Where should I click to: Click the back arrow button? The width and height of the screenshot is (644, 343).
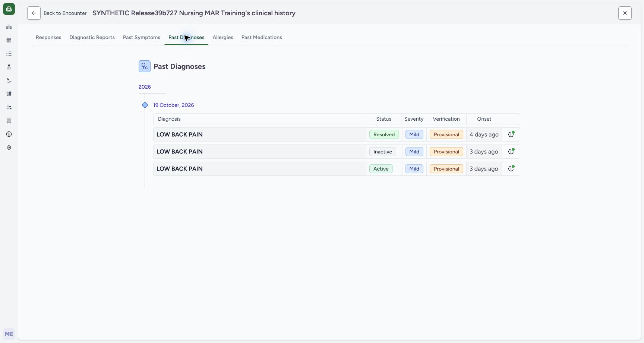[x=34, y=13]
